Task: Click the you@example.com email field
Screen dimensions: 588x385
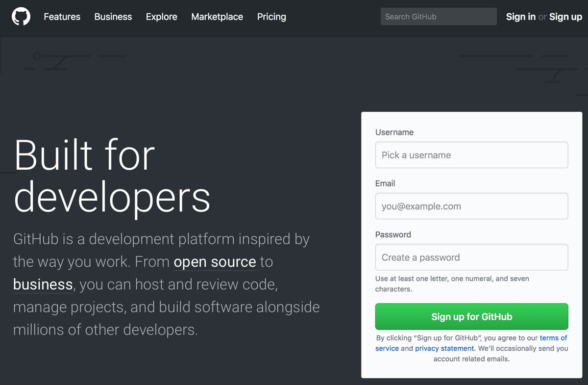Action: [471, 206]
